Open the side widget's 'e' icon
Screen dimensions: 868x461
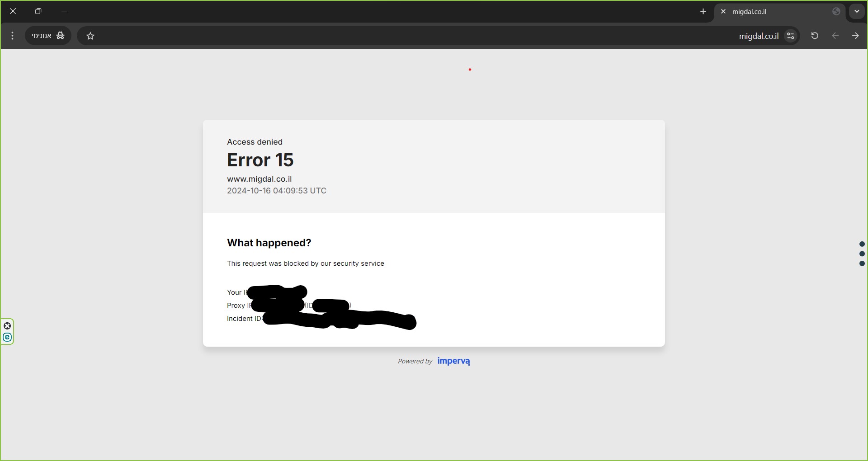[x=7, y=337]
